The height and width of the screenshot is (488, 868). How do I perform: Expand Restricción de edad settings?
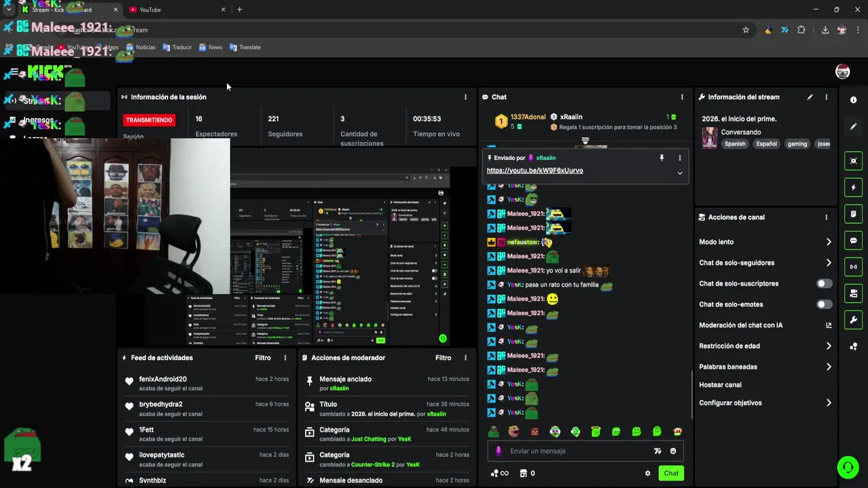point(829,346)
